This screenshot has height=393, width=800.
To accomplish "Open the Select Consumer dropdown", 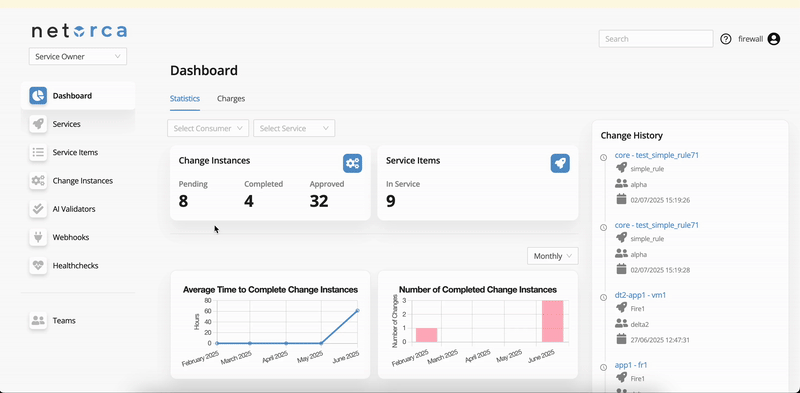I will [208, 129].
